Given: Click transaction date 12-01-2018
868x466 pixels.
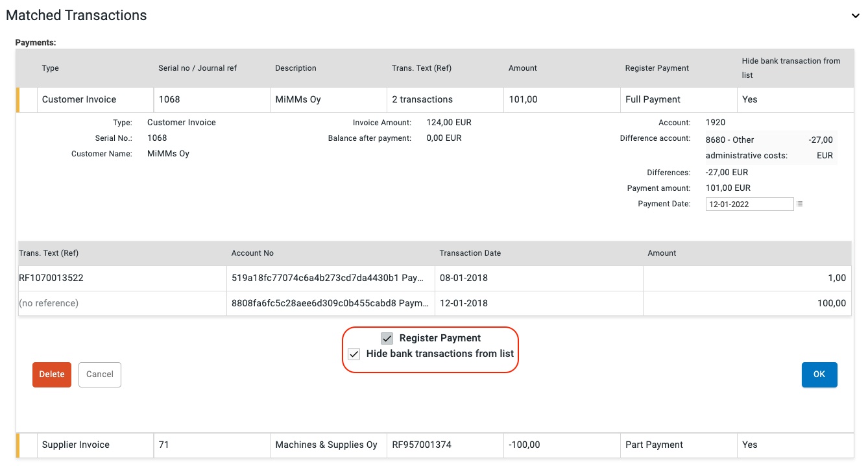Looking at the screenshot, I should coord(463,303).
